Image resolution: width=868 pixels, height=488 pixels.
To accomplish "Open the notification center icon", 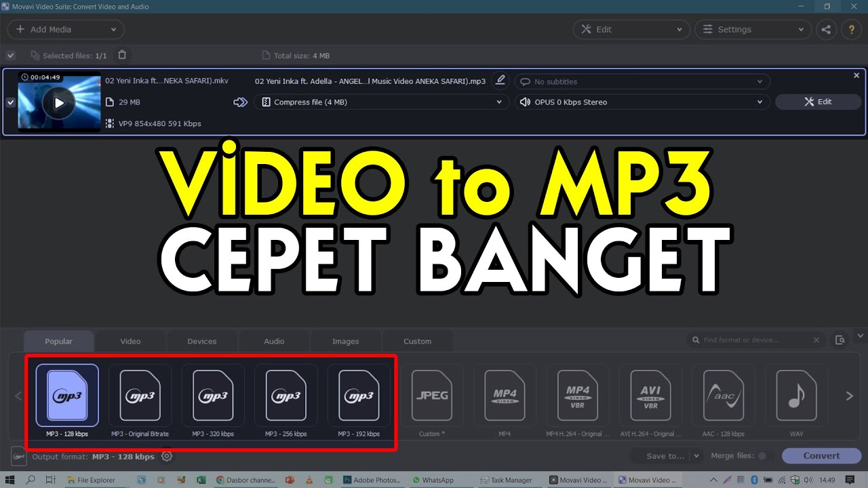I will click(x=850, y=480).
